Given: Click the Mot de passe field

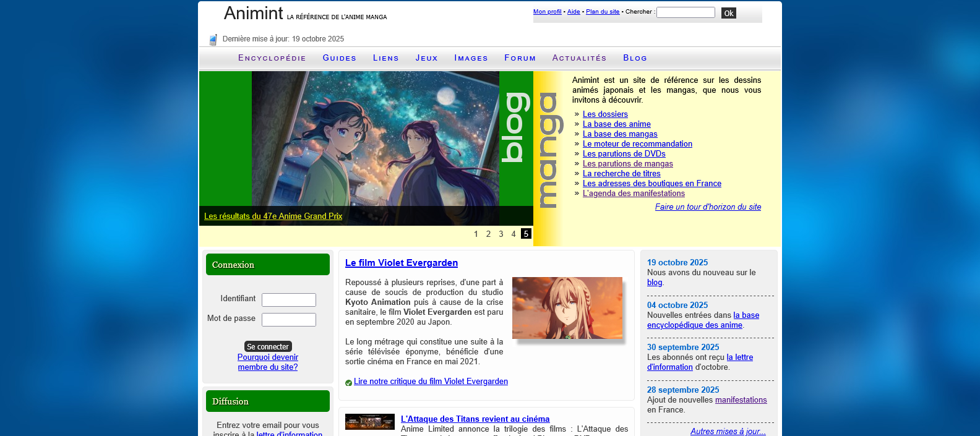Looking at the screenshot, I should (x=288, y=320).
